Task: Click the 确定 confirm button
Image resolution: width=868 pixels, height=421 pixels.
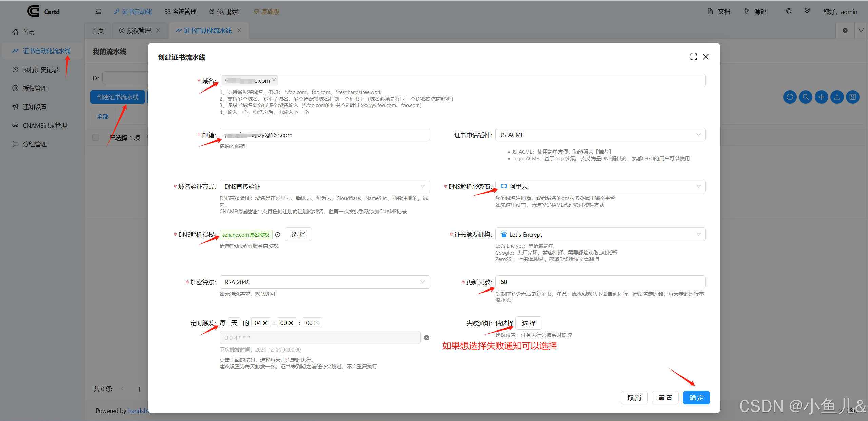Action: coord(696,398)
